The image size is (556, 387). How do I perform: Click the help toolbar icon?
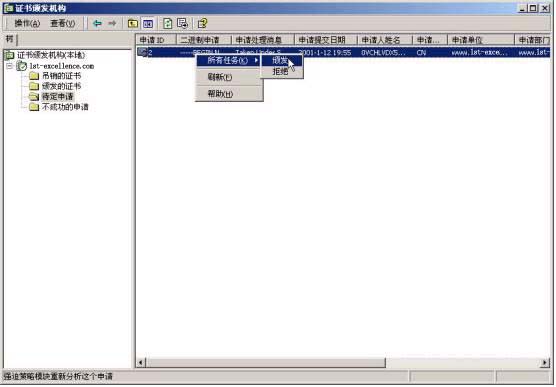click(202, 23)
